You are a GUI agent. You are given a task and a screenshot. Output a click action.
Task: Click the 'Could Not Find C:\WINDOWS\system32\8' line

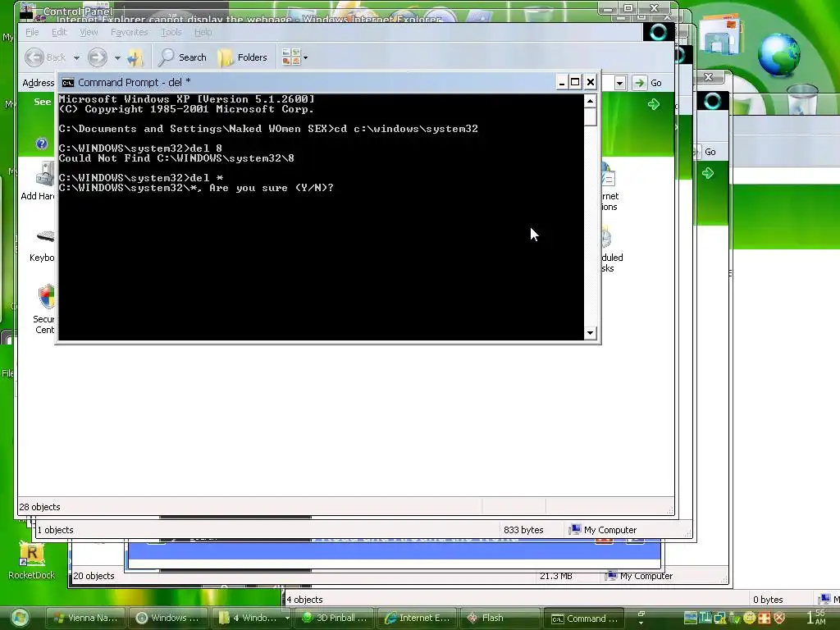(176, 158)
